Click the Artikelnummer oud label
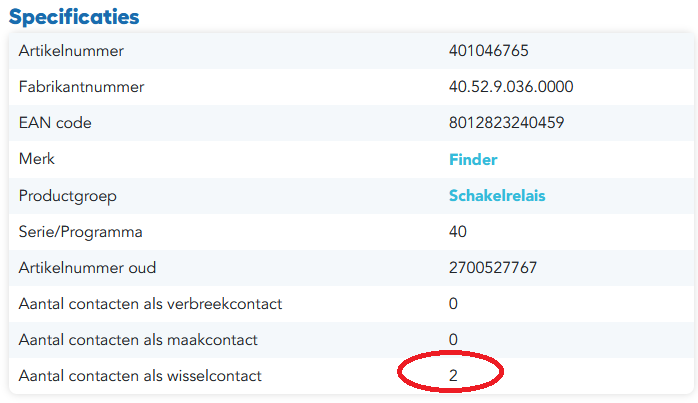Viewport: 698px width, 403px height. (x=87, y=268)
